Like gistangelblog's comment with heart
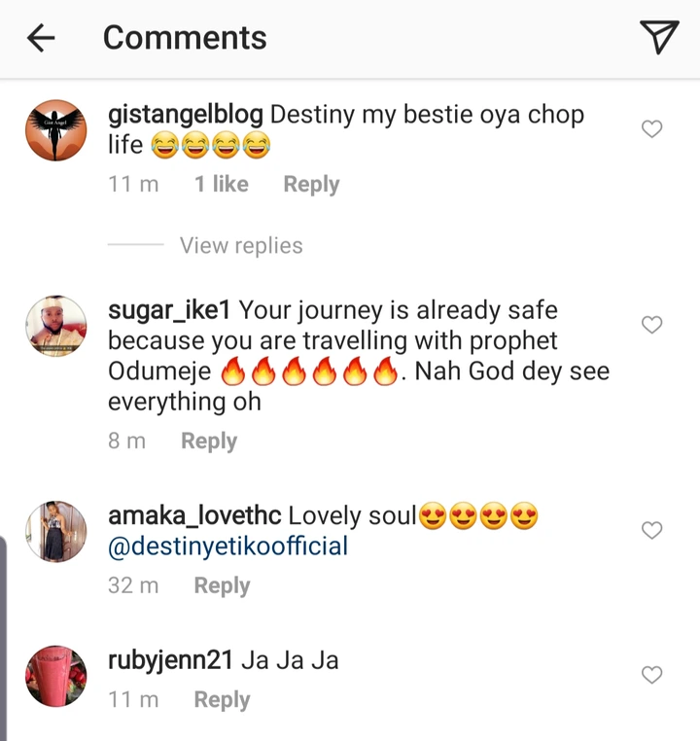Image resolution: width=700 pixels, height=741 pixels. click(x=652, y=128)
